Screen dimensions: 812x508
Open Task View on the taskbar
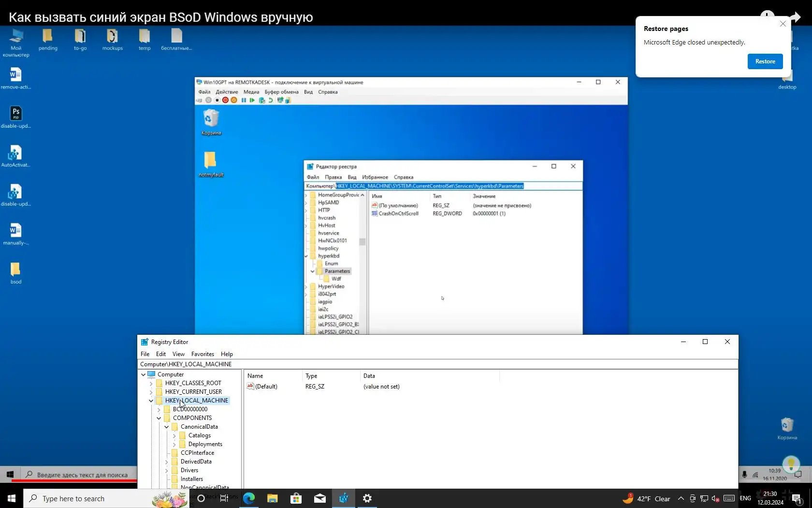pyautogui.click(x=224, y=498)
